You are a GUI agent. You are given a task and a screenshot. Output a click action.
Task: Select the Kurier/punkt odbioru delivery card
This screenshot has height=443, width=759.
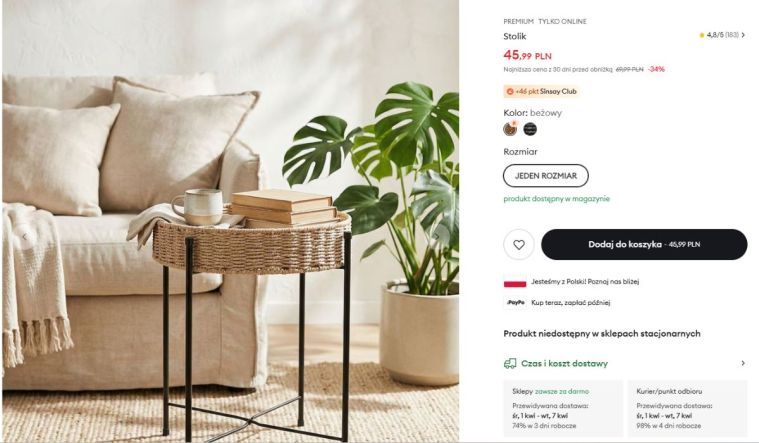(687, 409)
